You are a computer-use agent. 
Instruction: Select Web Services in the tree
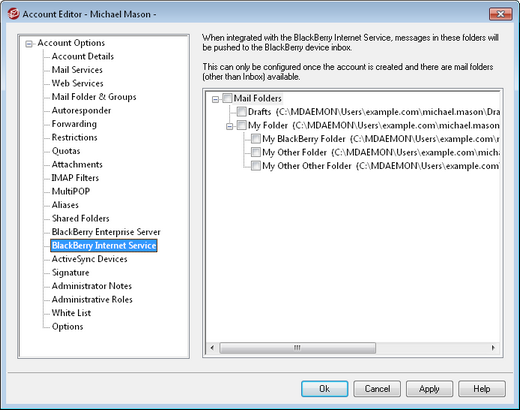tap(77, 83)
